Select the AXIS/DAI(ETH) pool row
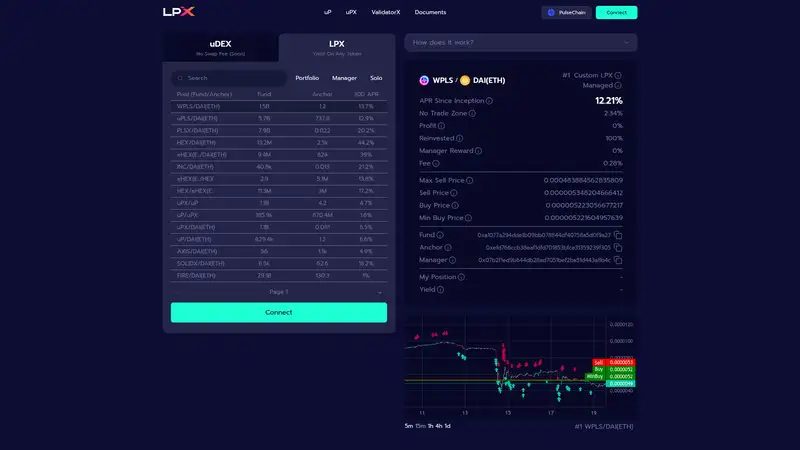Image resolution: width=800 pixels, height=450 pixels. coord(279,252)
